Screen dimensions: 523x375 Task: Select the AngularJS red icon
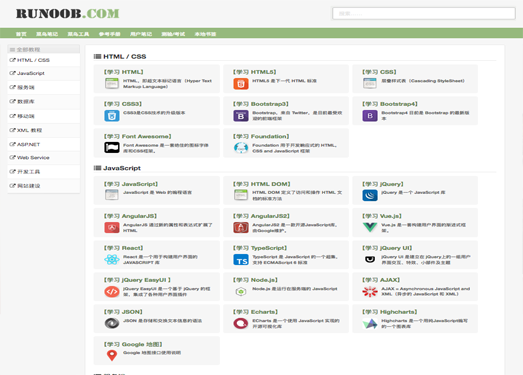[x=112, y=228]
